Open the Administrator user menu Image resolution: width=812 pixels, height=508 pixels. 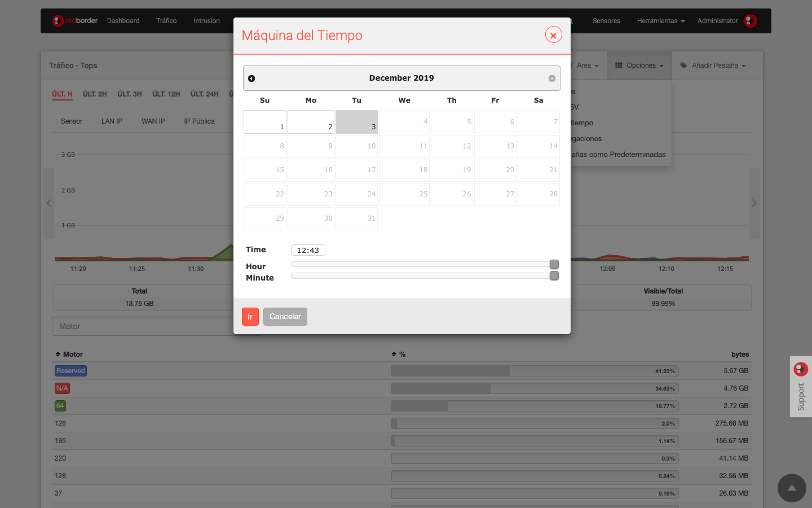click(x=718, y=21)
